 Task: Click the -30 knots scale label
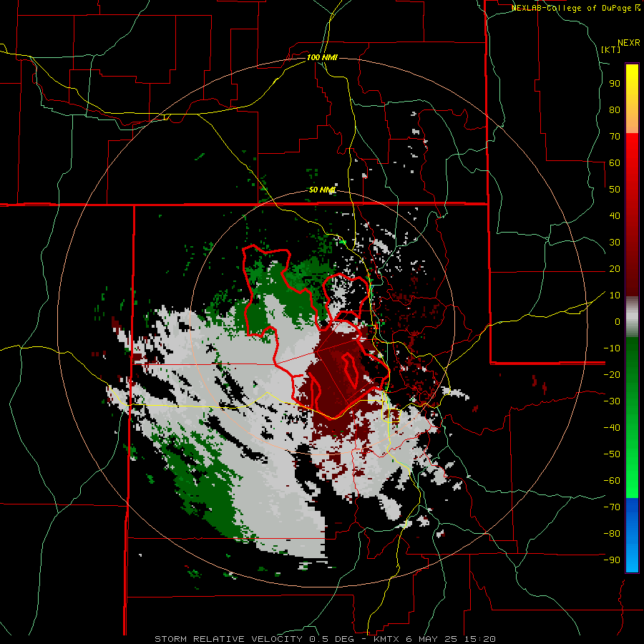click(x=612, y=401)
